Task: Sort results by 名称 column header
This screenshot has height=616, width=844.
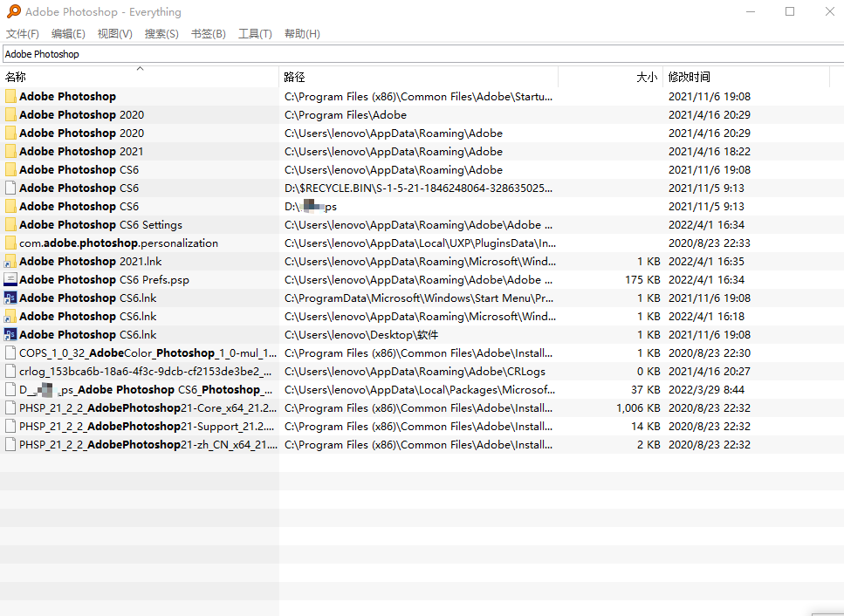Action: [140, 77]
